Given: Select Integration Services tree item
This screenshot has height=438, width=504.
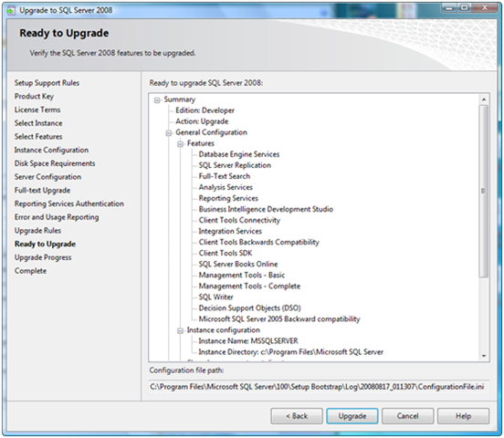Looking at the screenshot, I should coord(230,232).
